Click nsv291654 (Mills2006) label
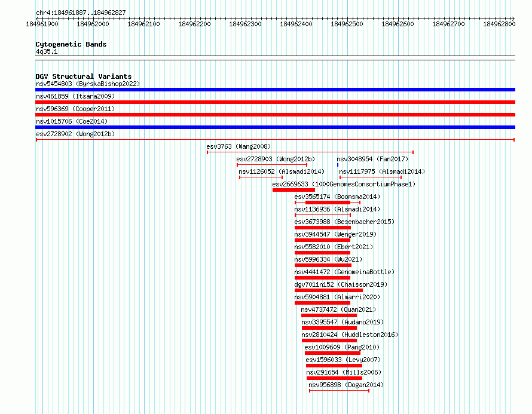Image resolution: width=532 pixels, height=414 pixels. [x=344, y=372]
